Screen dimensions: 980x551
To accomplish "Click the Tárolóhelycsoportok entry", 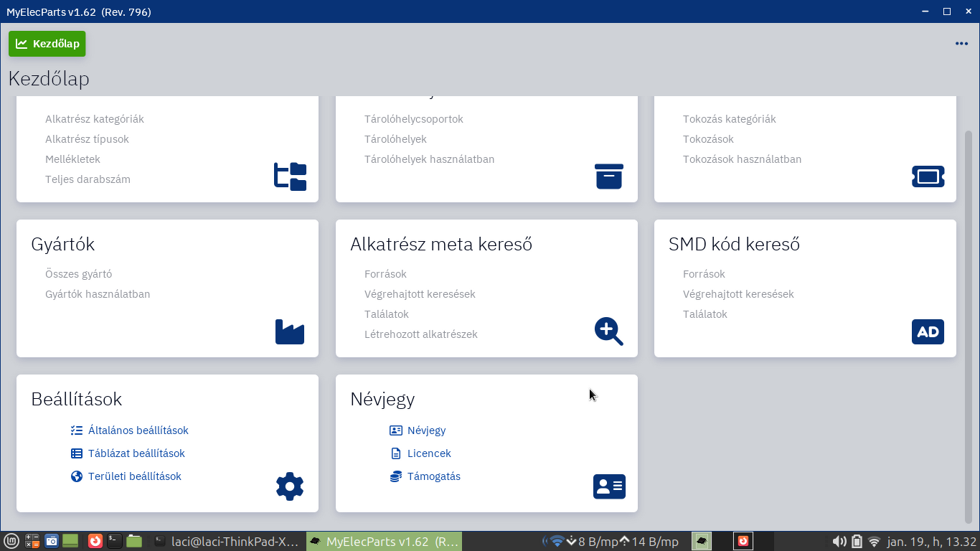I will pos(414,119).
